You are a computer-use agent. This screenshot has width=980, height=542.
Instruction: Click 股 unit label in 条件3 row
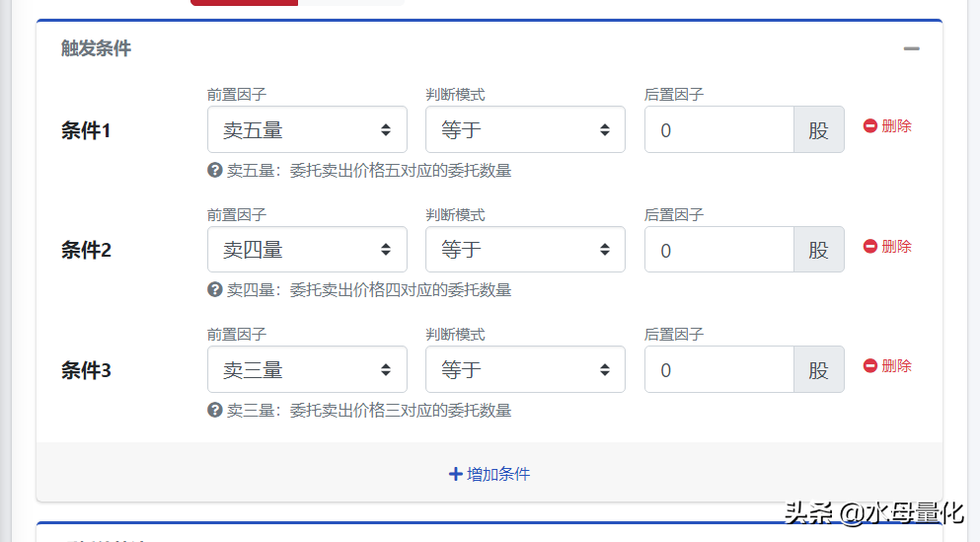(x=819, y=369)
